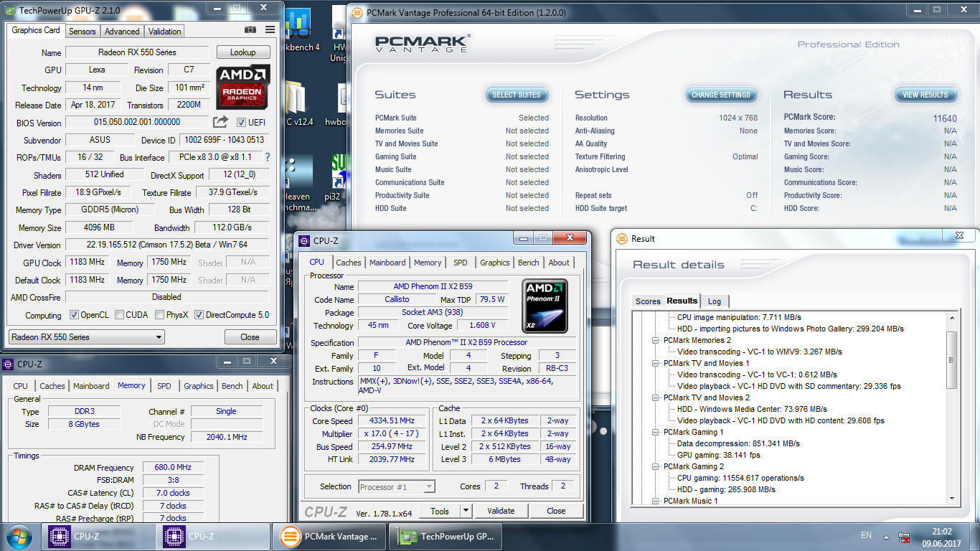Collapse the PCMark Gaming 1 node

655,432
